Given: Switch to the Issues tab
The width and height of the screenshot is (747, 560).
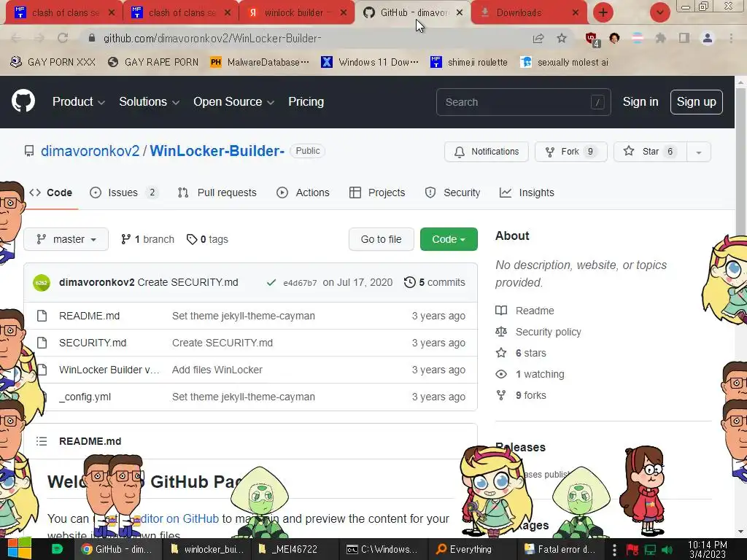Looking at the screenshot, I should click(124, 192).
